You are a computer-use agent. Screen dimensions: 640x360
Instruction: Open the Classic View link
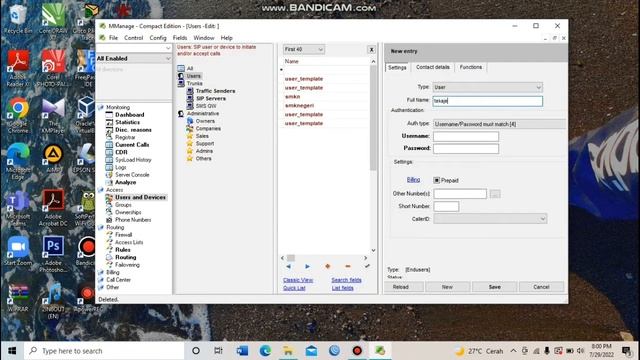pyautogui.click(x=298, y=280)
